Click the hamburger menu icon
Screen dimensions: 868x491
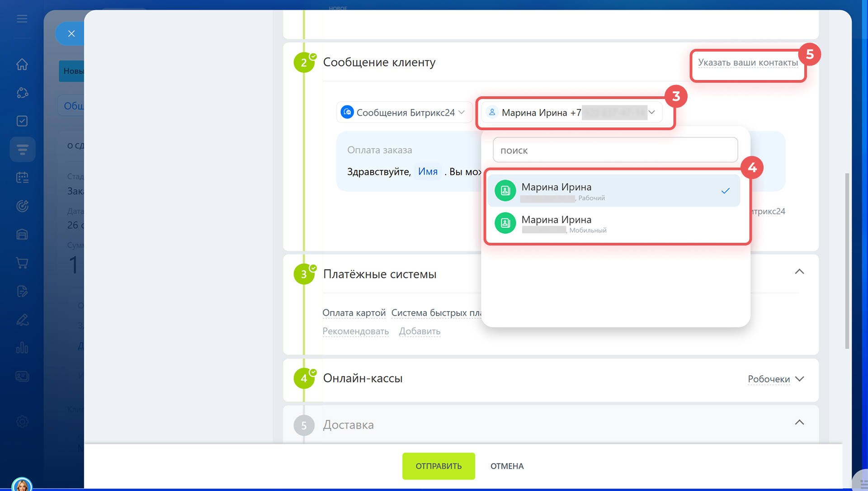[22, 19]
